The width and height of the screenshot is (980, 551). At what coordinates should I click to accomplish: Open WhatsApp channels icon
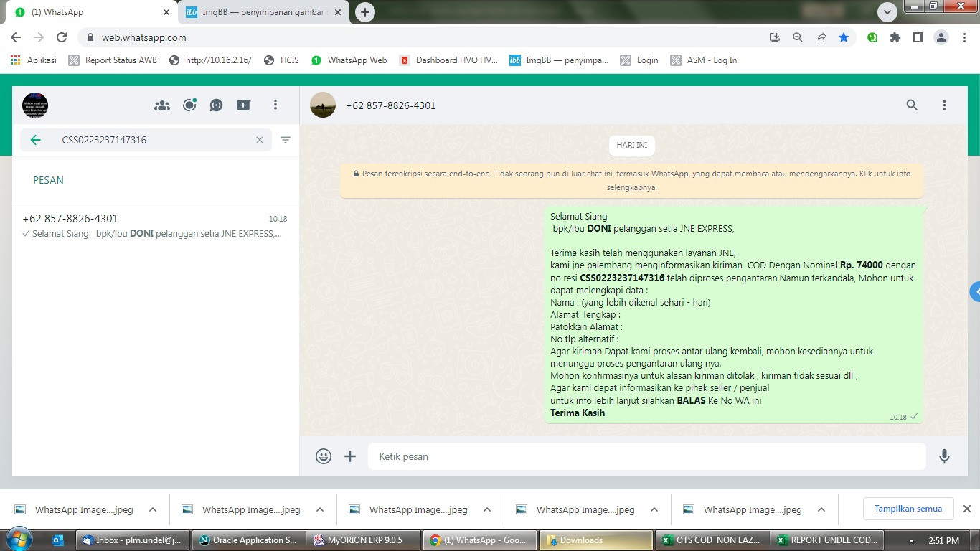click(x=217, y=105)
